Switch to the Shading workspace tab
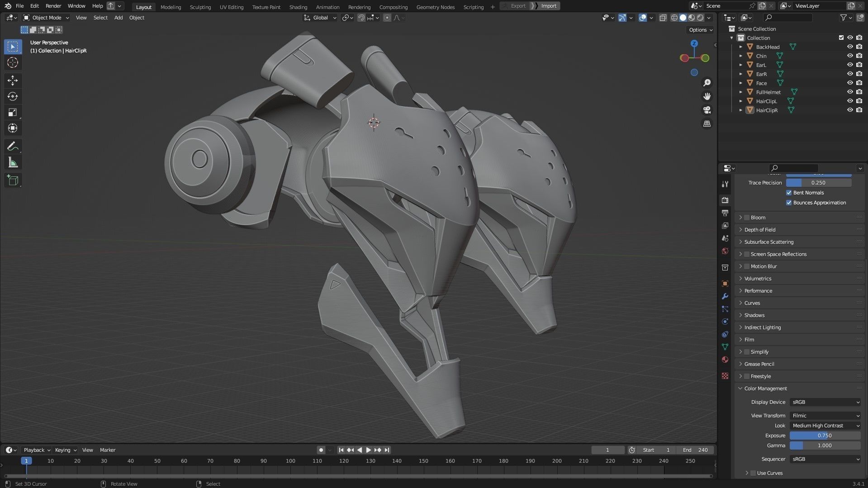 (x=298, y=7)
